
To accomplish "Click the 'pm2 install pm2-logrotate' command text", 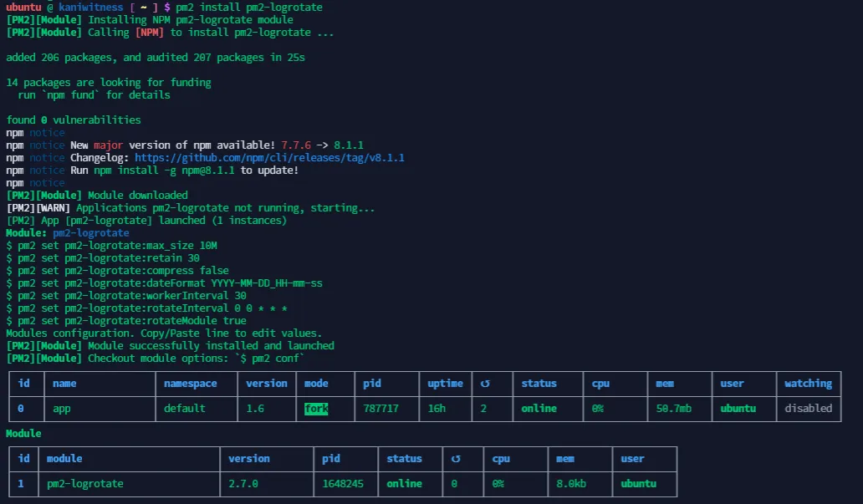I will (x=248, y=8).
